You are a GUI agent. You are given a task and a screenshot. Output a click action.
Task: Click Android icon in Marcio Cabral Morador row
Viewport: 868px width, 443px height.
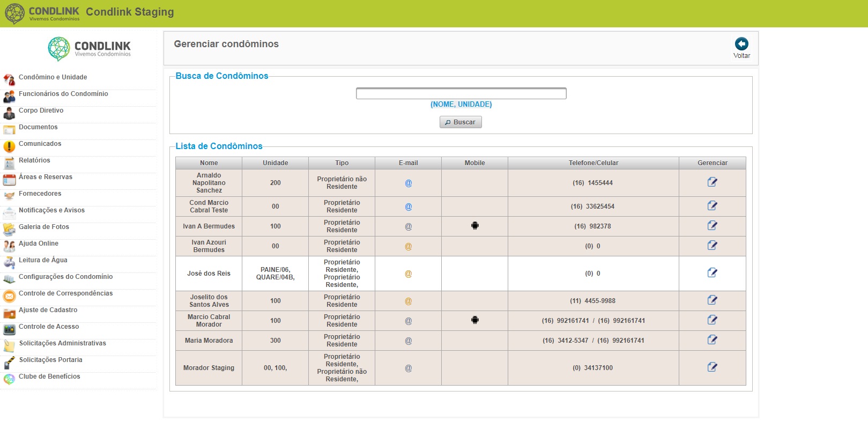point(474,320)
